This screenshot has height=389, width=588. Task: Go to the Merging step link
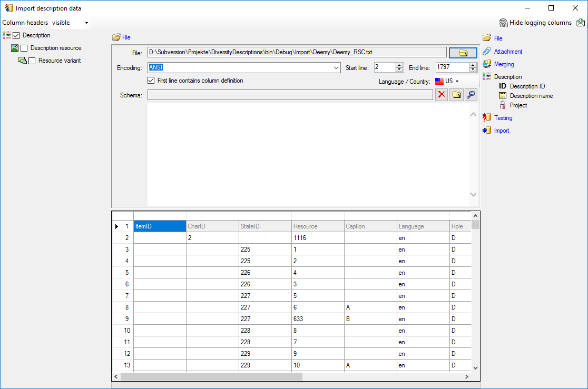click(504, 64)
